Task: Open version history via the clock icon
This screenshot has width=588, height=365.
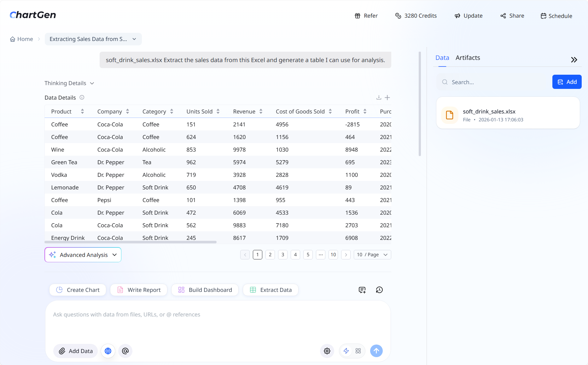Action: (x=379, y=290)
